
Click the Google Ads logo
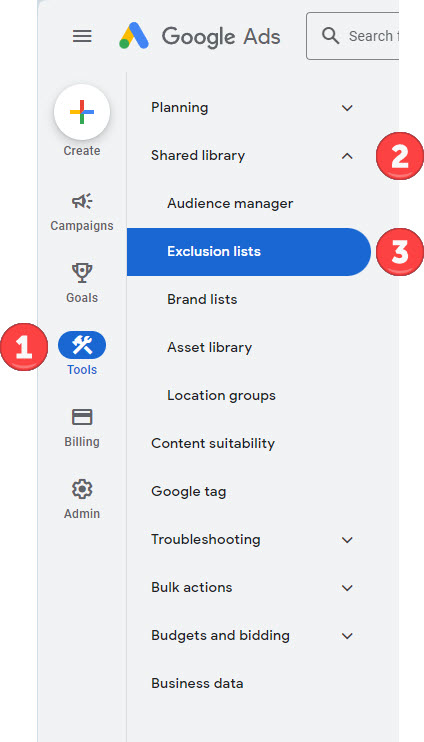[199, 36]
